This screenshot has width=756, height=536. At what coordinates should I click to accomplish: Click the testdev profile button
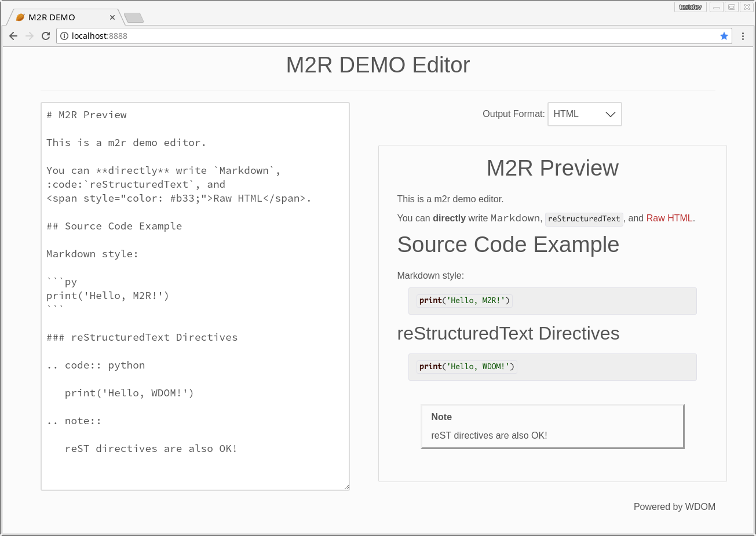click(x=691, y=7)
